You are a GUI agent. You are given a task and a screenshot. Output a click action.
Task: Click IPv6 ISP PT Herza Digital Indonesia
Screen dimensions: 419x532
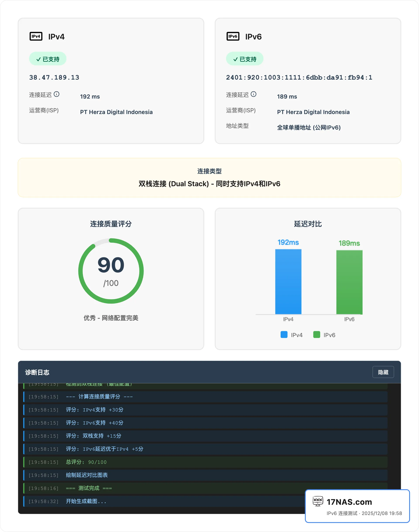(313, 112)
